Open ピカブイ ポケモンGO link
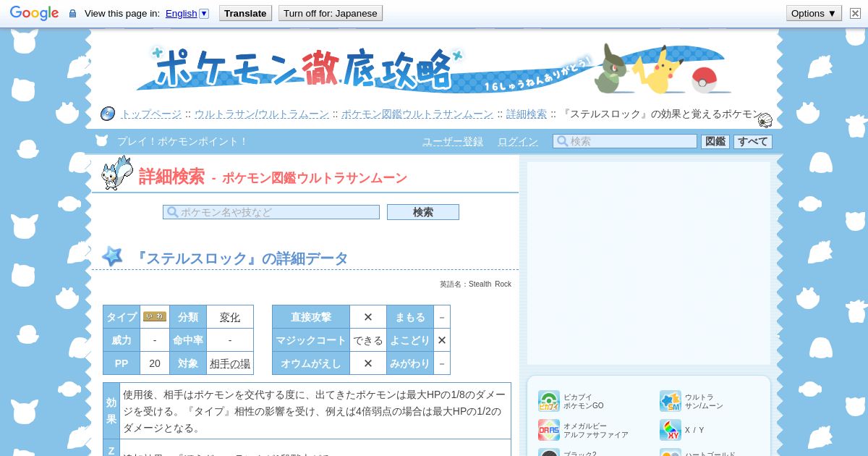The width and height of the screenshot is (868, 456). pos(584,401)
